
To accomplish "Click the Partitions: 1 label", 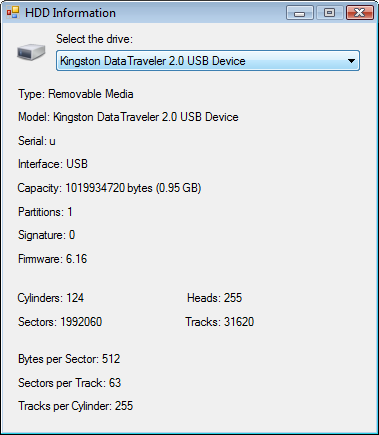I will click(45, 212).
